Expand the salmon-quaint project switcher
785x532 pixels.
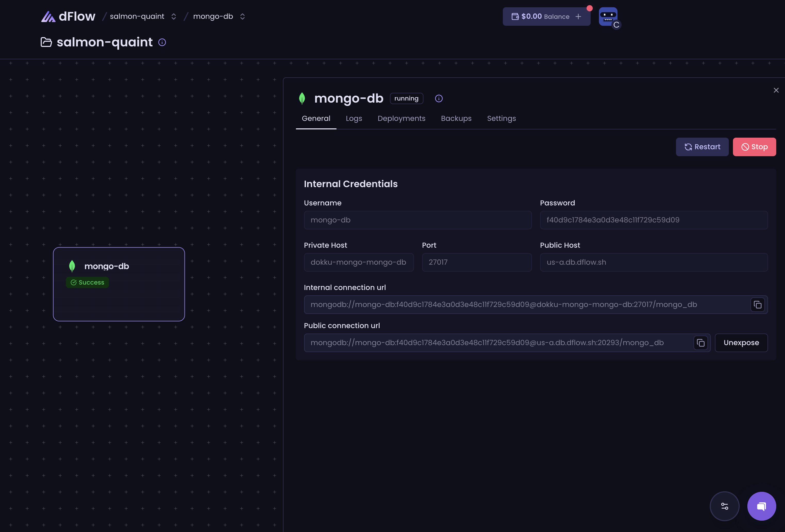coord(174,16)
